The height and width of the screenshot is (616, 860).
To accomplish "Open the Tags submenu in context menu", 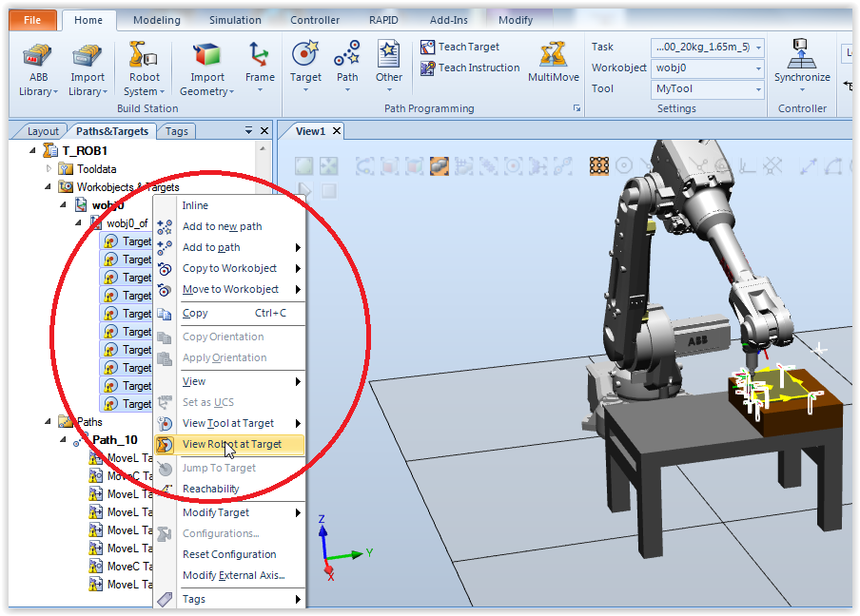I will click(229, 599).
